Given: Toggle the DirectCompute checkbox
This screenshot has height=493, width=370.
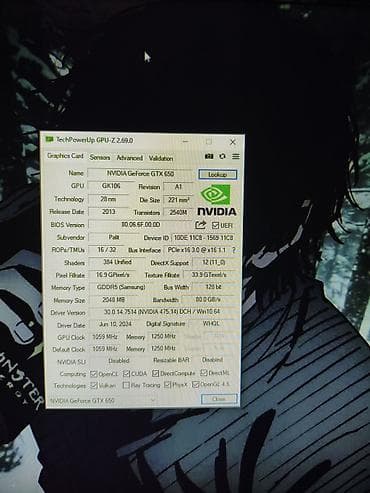Looking at the screenshot, I should point(156,373).
